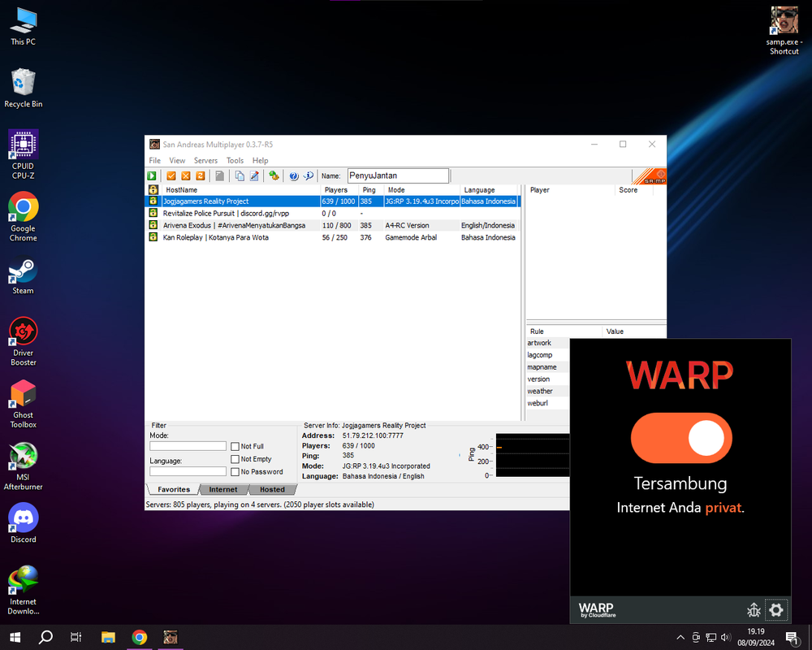This screenshot has width=812, height=650.
Task: Open Google Chrome desktop icon
Action: point(24,217)
